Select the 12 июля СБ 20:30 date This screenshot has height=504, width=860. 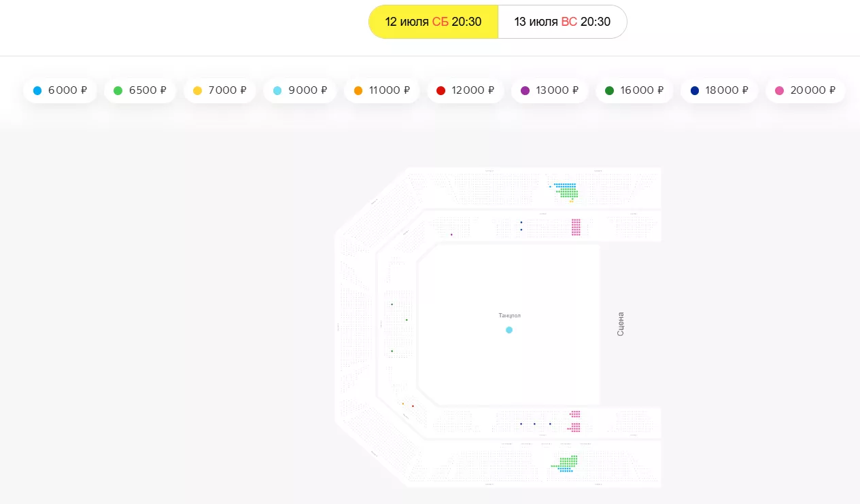tap(433, 22)
